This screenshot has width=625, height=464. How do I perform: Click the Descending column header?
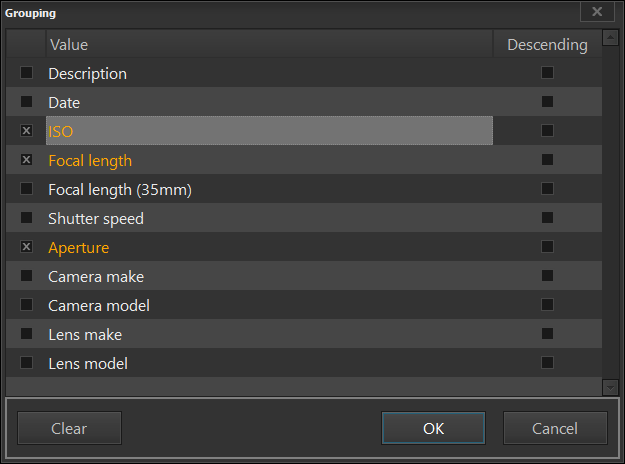click(547, 45)
